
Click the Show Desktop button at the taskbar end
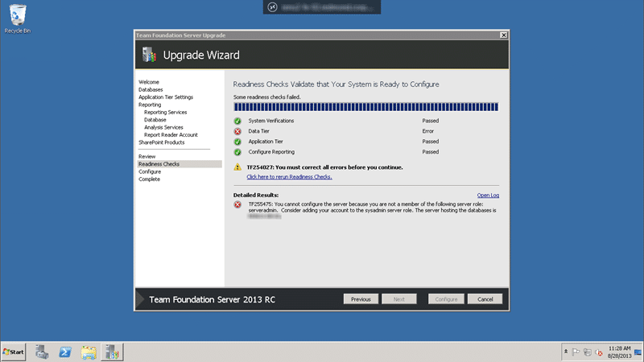638,352
